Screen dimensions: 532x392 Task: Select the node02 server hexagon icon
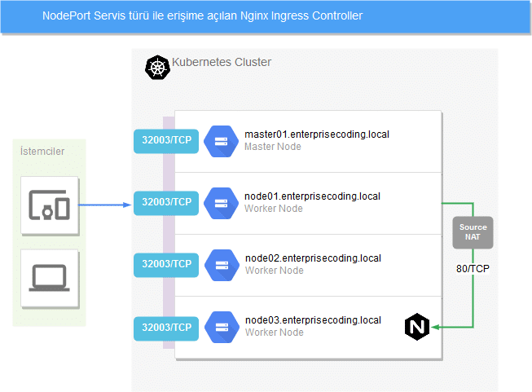[222, 265]
